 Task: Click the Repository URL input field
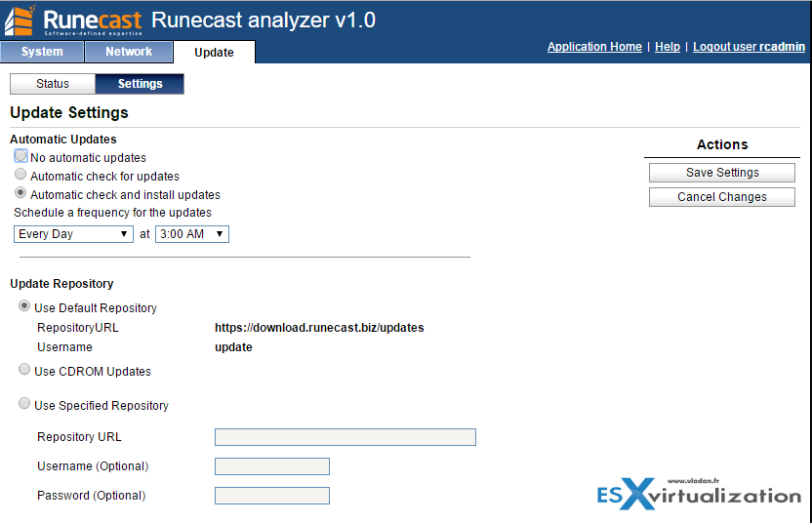345,437
